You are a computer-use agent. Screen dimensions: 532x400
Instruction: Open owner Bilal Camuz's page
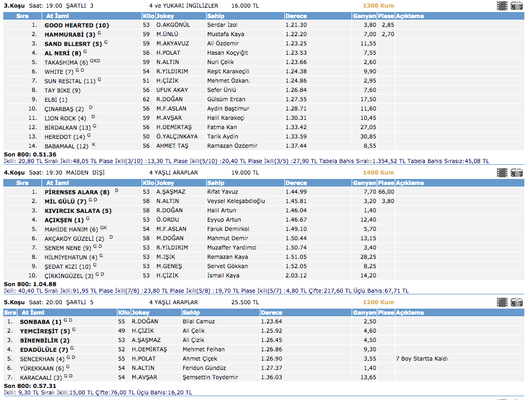198,322
